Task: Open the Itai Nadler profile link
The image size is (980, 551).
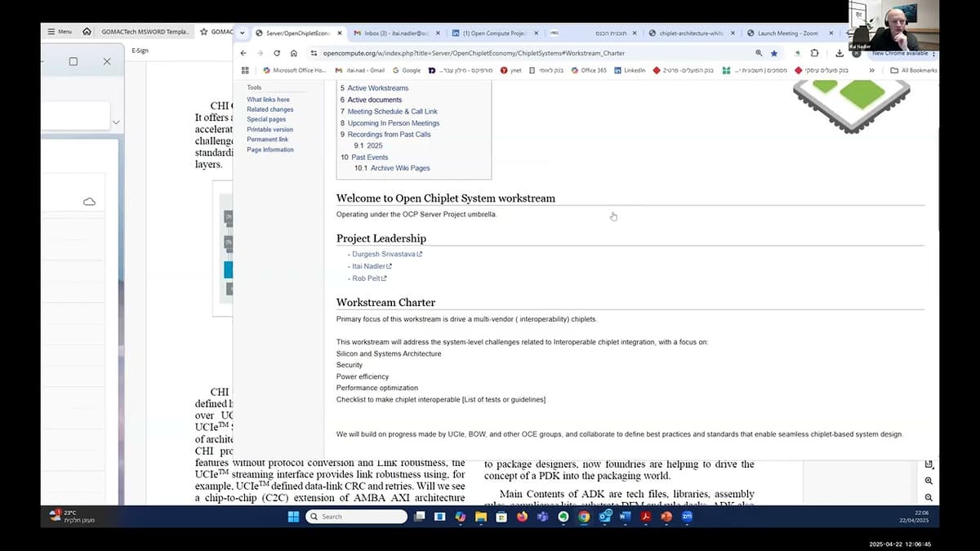Action: [369, 265]
